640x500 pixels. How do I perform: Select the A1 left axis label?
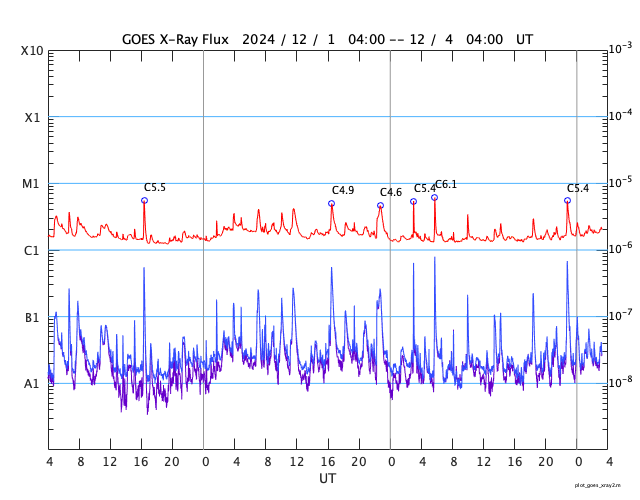[x=32, y=384]
